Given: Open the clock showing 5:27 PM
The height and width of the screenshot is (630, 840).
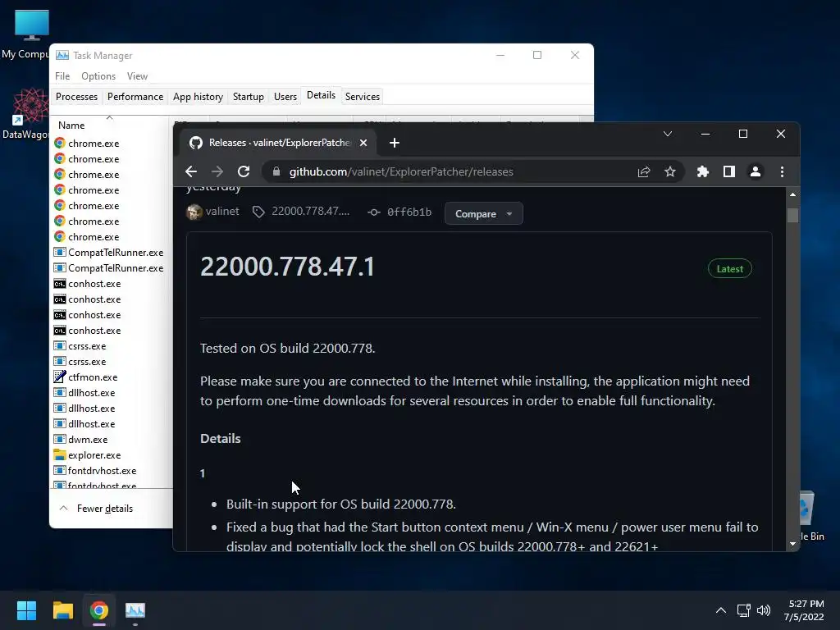Looking at the screenshot, I should click(804, 610).
